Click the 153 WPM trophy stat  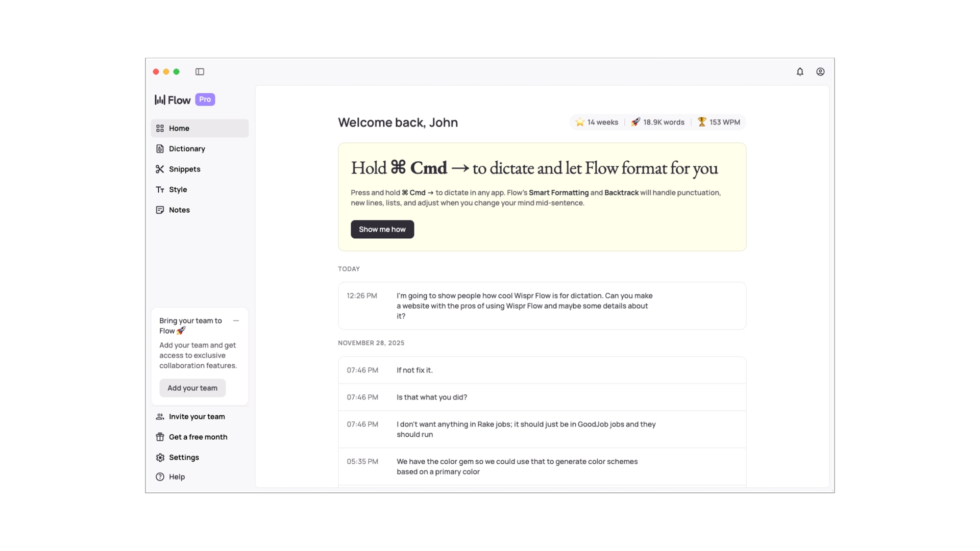coord(718,122)
